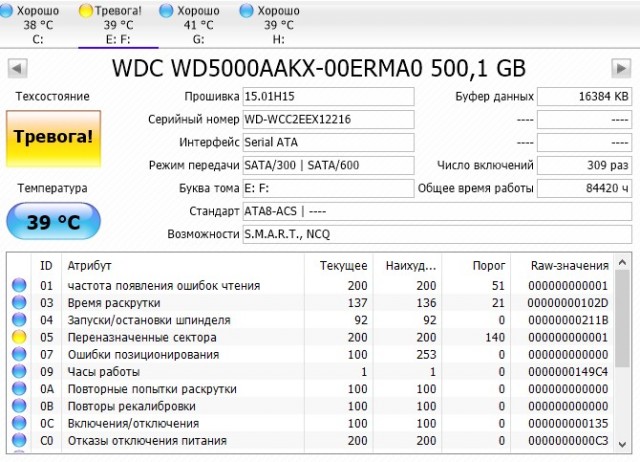Image resolution: width=640 pixels, height=462 pixels.
Task: Click blue status icon of attribute 01
Action: [x=19, y=285]
